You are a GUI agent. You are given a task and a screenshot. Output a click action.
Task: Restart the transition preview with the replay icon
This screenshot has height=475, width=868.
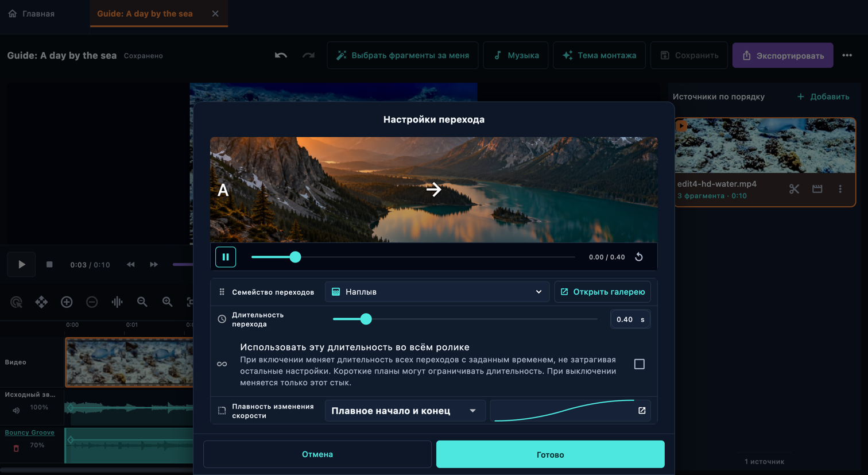pos(639,257)
